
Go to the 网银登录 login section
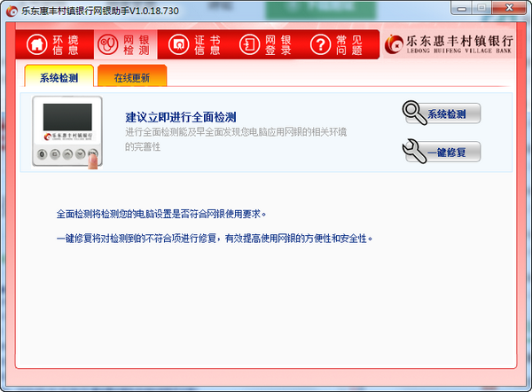pyautogui.click(x=266, y=44)
